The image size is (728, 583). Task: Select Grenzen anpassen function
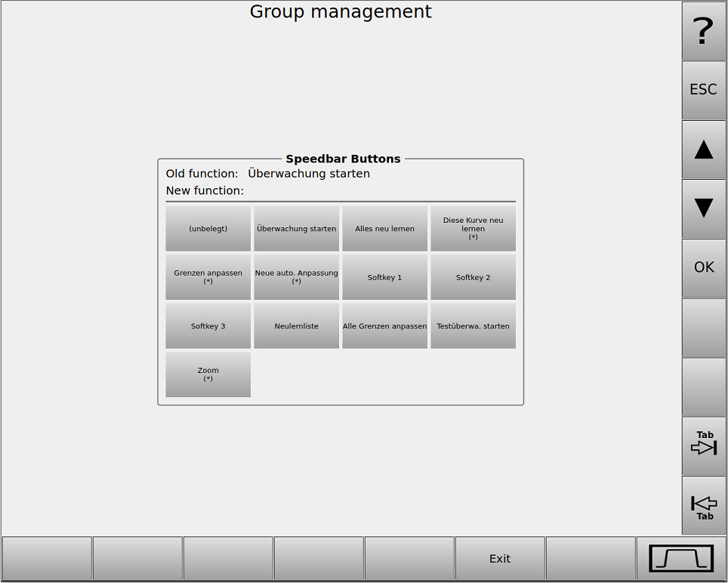click(x=208, y=277)
